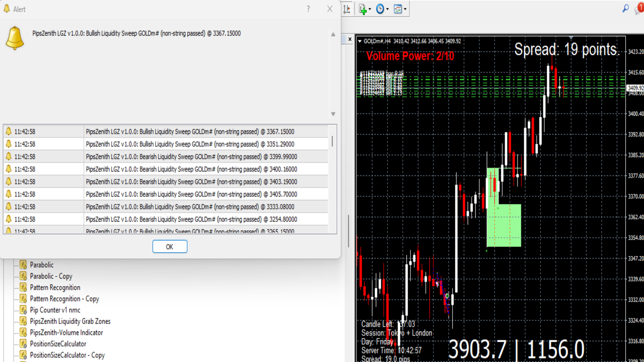Expand the GOLDm#,H4 chart title triangle
Image resolution: width=644 pixels, height=362 pixels.
360,41
